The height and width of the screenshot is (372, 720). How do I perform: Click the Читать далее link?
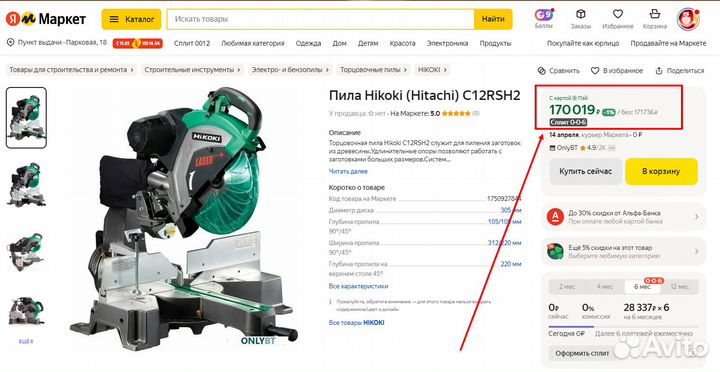[x=348, y=171]
